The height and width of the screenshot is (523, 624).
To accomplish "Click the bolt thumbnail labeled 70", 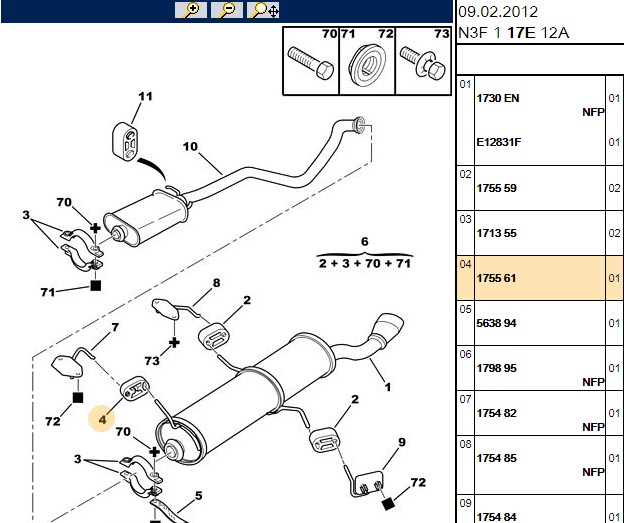I will pos(311,60).
